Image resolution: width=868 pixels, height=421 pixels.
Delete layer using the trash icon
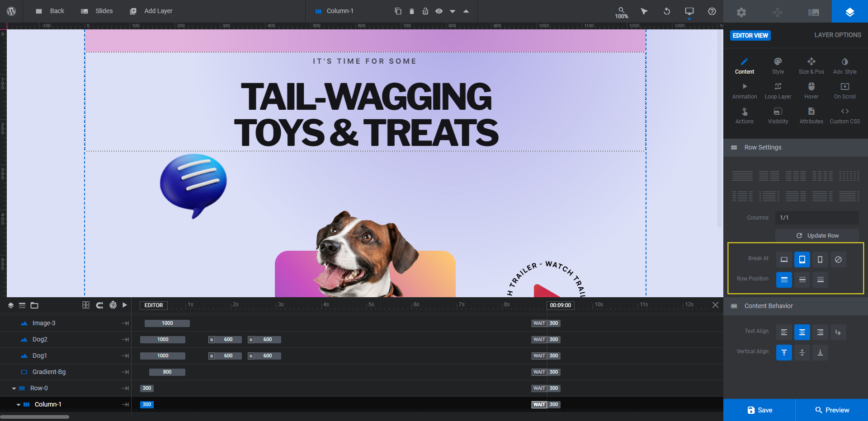[411, 11]
